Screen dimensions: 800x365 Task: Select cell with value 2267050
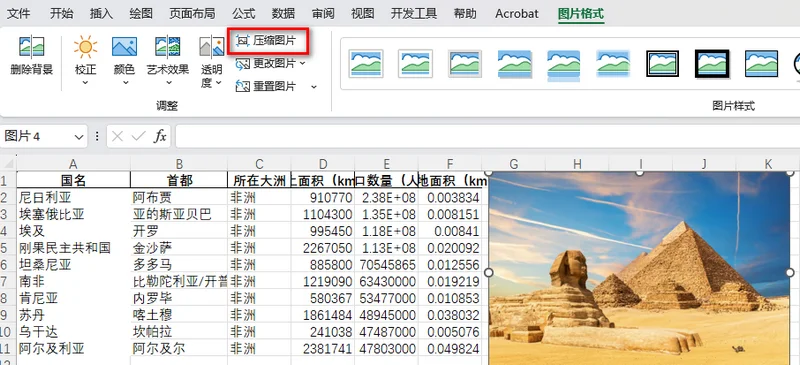[323, 248]
